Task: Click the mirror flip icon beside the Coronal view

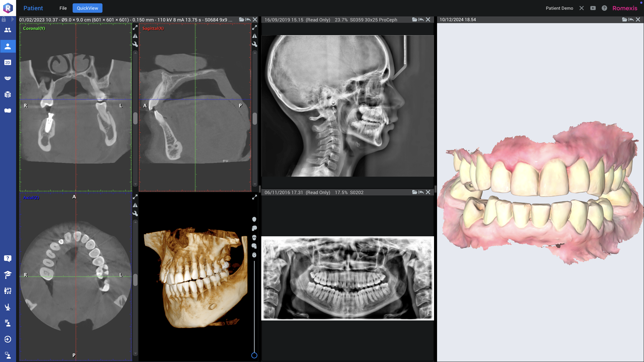Action: coord(135,36)
